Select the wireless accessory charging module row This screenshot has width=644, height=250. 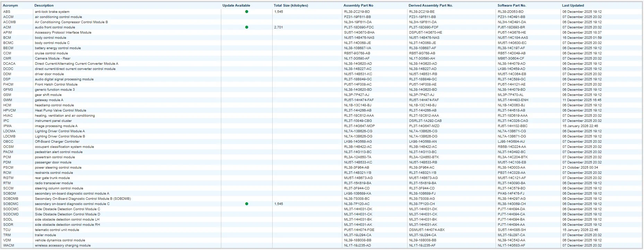[x=63, y=245]
